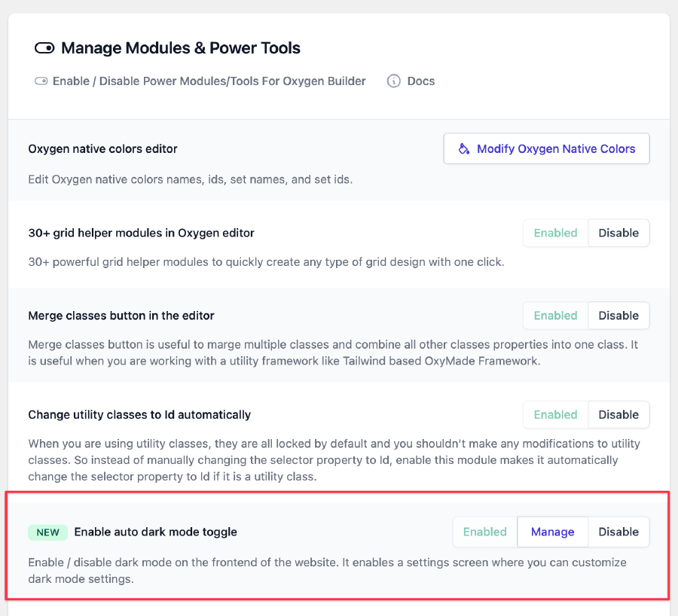
Task: Disable the 30+ grid helper modules
Action: [x=618, y=233]
